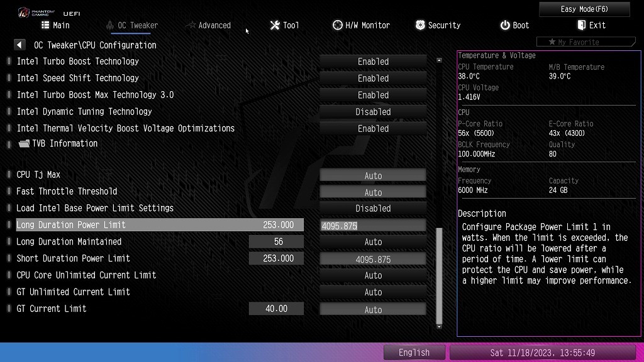Open GT Current Limit Auto dropdown
The width and height of the screenshot is (644, 362).
(x=373, y=309)
